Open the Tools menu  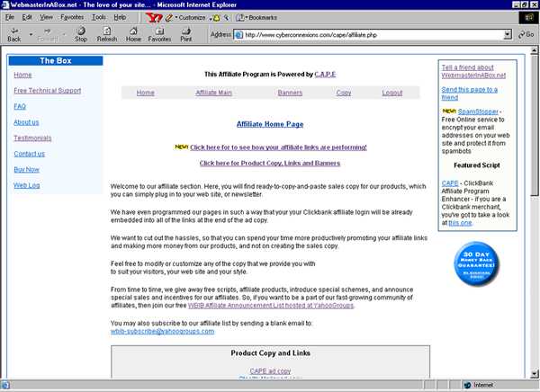coord(98,17)
